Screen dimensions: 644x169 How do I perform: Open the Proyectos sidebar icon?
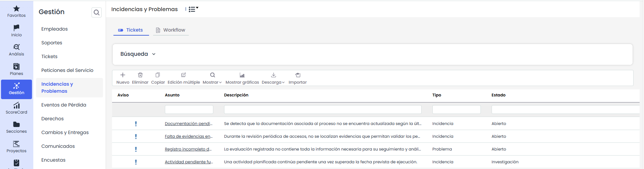click(16, 144)
